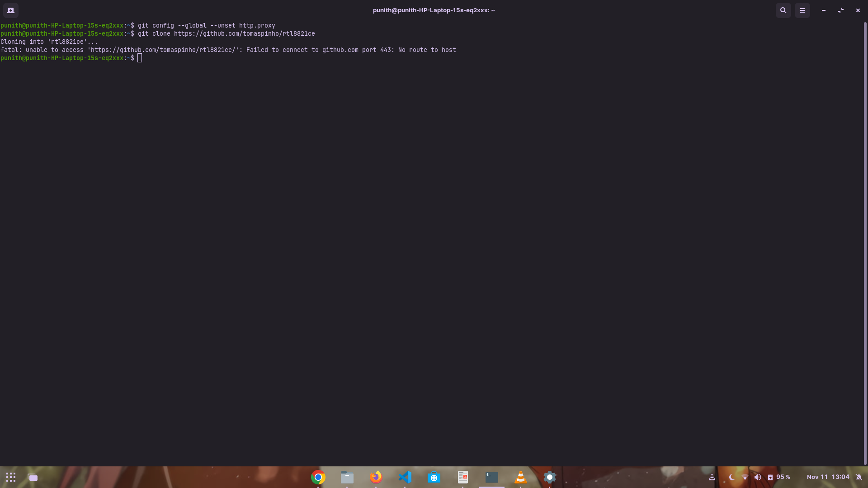Click the terminal window title text
Image resolution: width=868 pixels, height=488 pixels.
434,10
